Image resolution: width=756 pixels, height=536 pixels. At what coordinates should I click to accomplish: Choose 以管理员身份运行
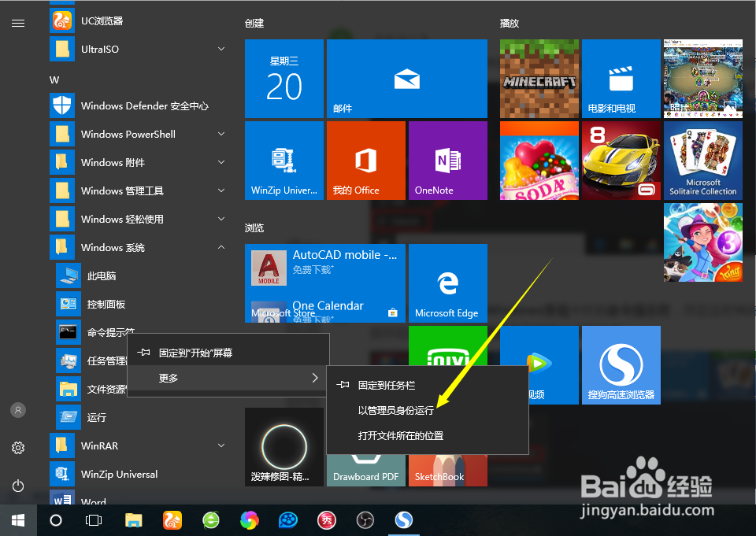click(427, 410)
